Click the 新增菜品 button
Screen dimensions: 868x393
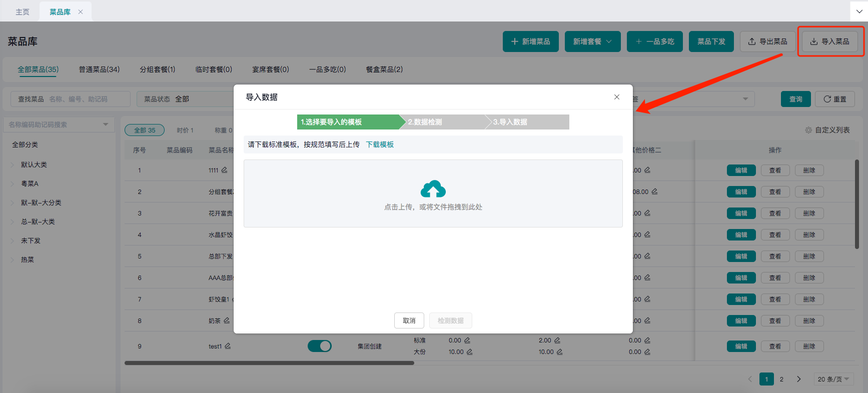click(x=531, y=41)
